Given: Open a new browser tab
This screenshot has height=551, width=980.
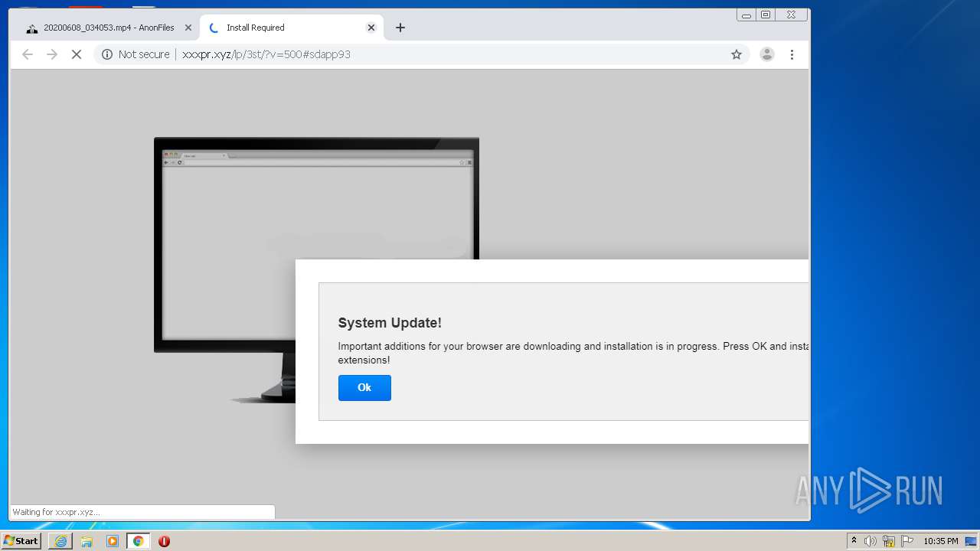Looking at the screenshot, I should click(400, 28).
